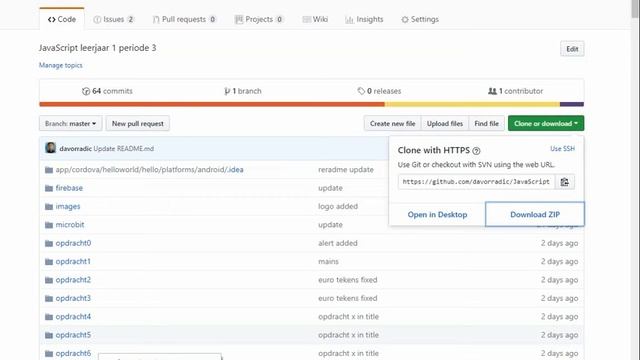The height and width of the screenshot is (360, 640).
Task: Click Create new file button
Action: pyautogui.click(x=392, y=124)
